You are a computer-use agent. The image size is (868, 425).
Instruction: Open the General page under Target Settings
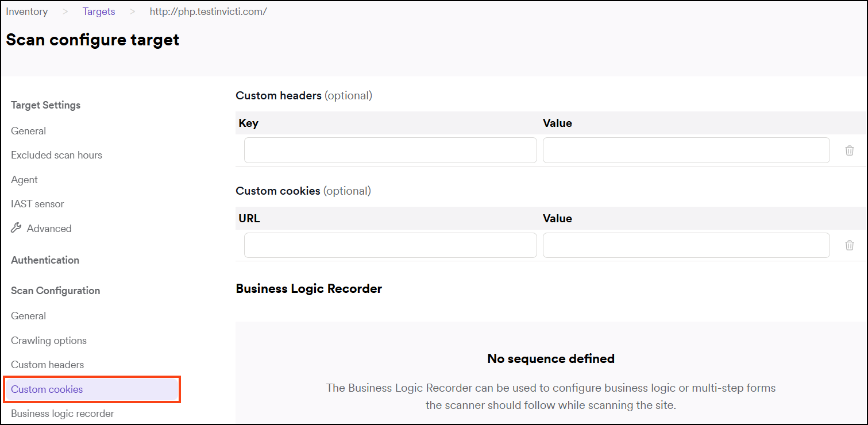(28, 130)
